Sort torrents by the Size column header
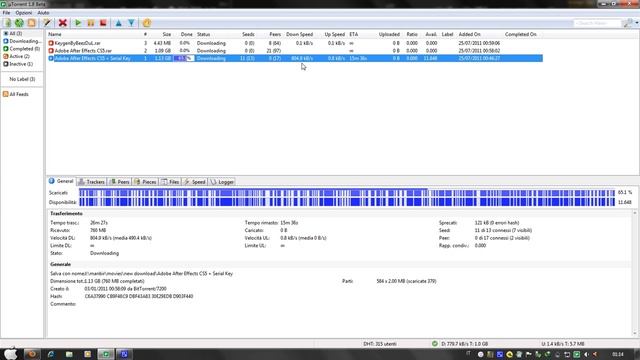640x360 pixels. pyautogui.click(x=167, y=35)
